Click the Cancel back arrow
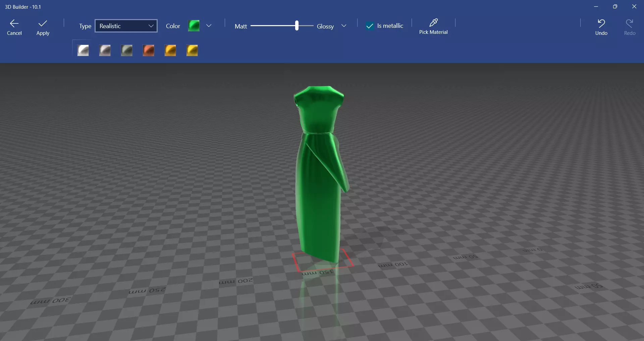 pos(14,27)
